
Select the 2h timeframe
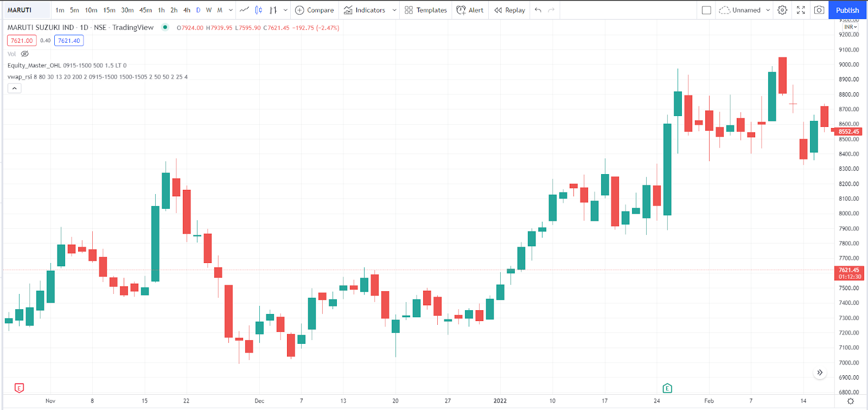[174, 10]
